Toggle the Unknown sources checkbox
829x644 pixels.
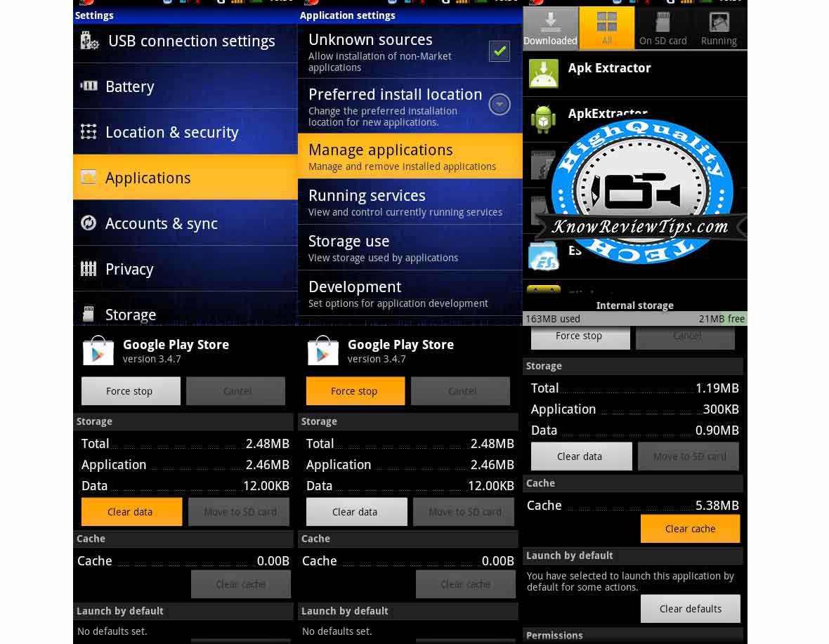pos(500,51)
